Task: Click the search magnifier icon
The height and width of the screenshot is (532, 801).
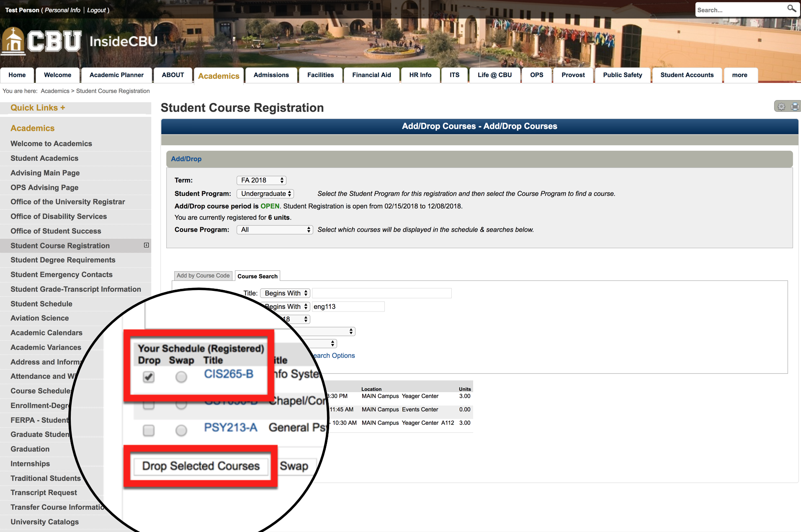Action: pyautogui.click(x=791, y=9)
